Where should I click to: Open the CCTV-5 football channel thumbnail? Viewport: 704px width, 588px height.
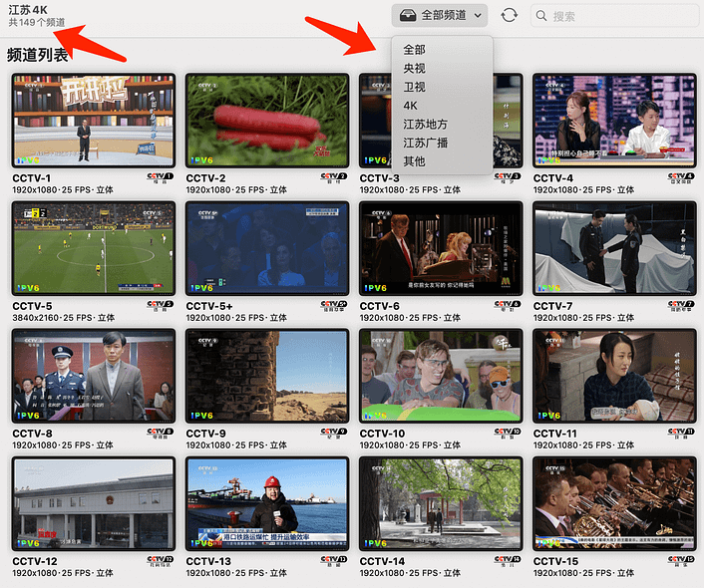[94, 248]
